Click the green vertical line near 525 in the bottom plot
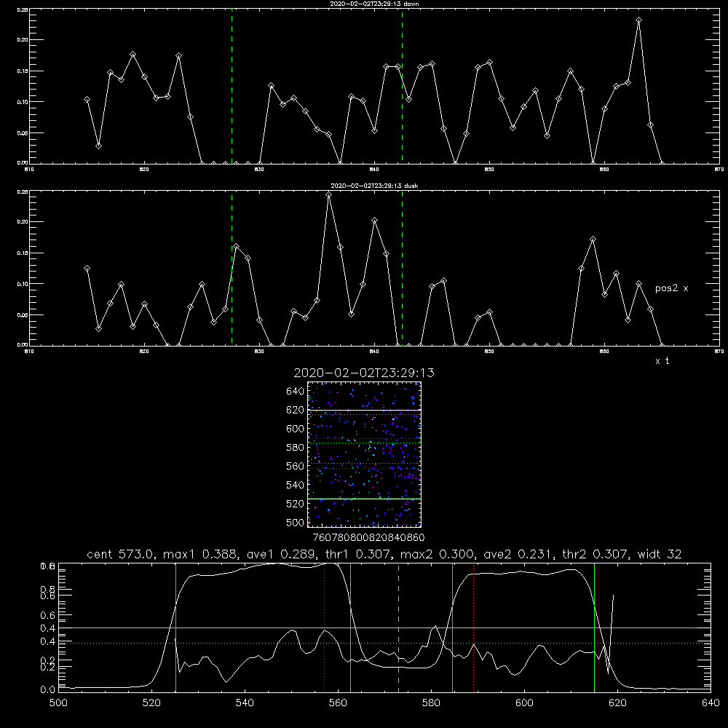Viewport: 728px width, 728px height. [175, 628]
